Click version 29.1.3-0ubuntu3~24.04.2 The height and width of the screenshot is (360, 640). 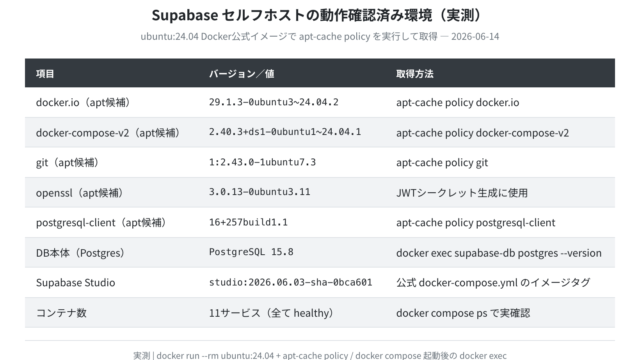[x=273, y=102]
